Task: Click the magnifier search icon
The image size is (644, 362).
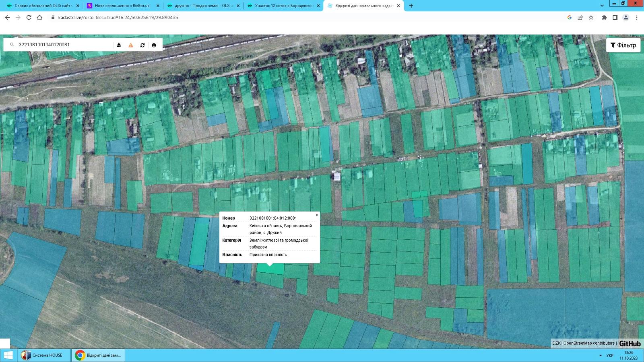Action: (x=12, y=45)
